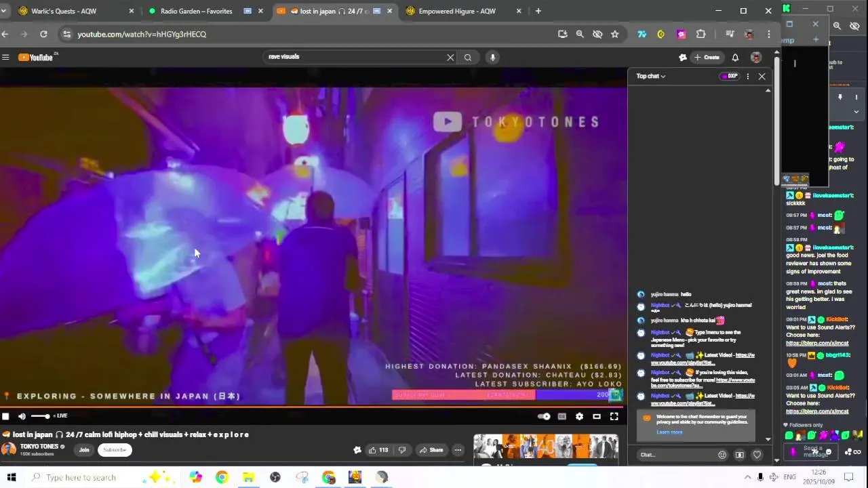Switch to Empowered Higure - AQW tab
868x488 pixels.
[461, 11]
